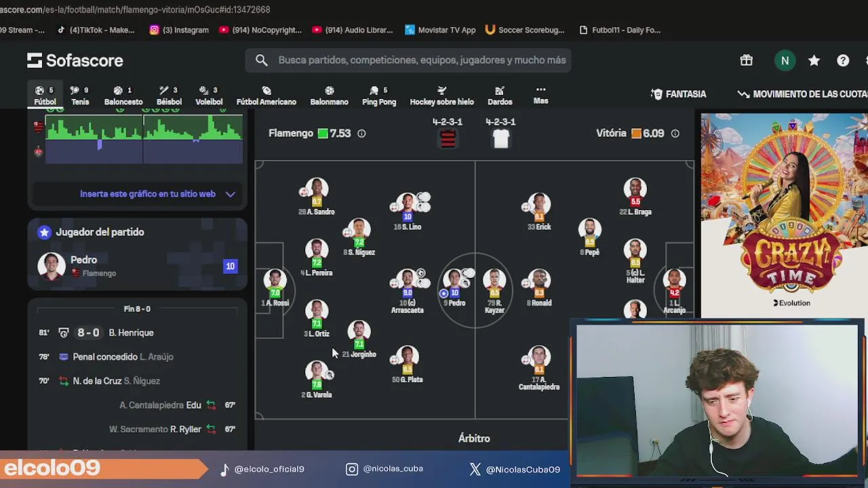Select player L. Halter on pitch

click(x=635, y=261)
